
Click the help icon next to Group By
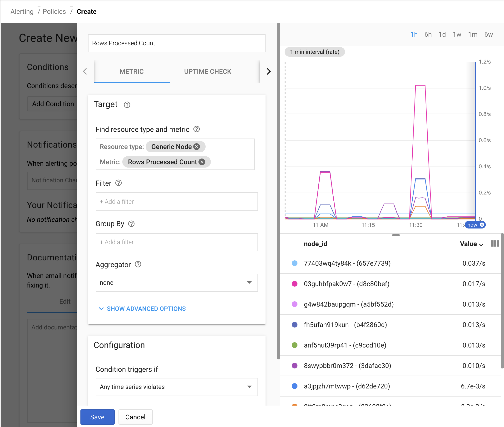(x=131, y=223)
